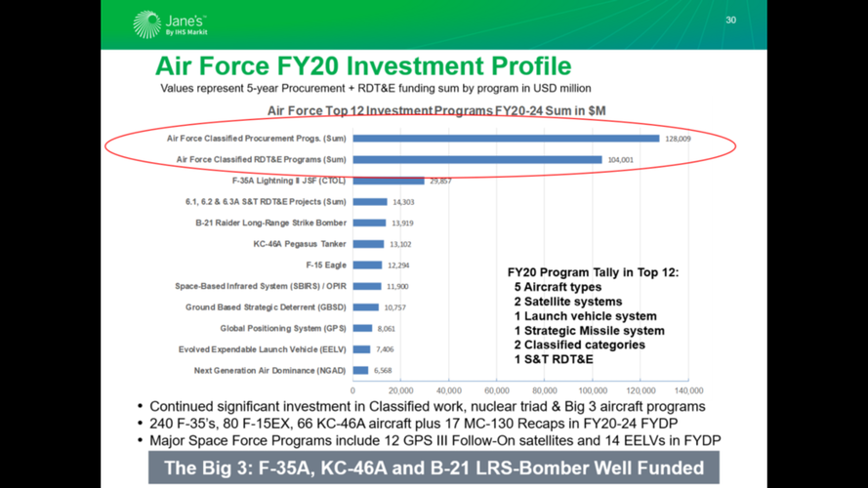Click the value 8,061
The image size is (868, 488).
click(x=387, y=329)
